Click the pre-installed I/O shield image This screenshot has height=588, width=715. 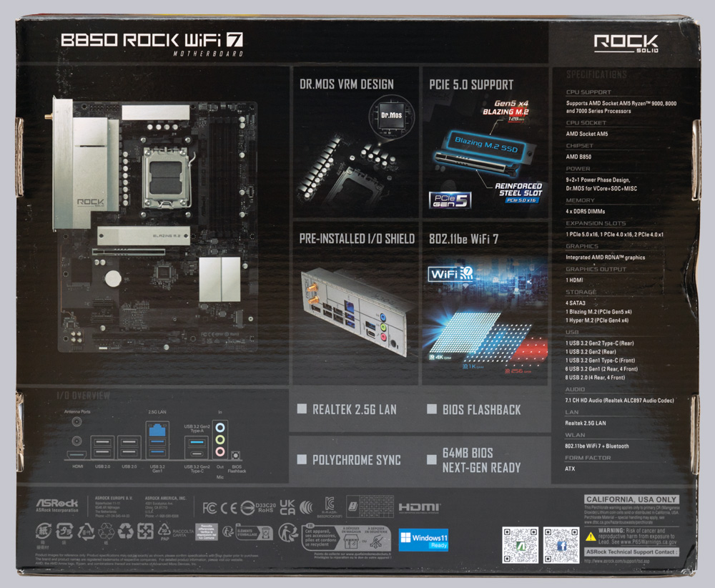click(x=352, y=313)
